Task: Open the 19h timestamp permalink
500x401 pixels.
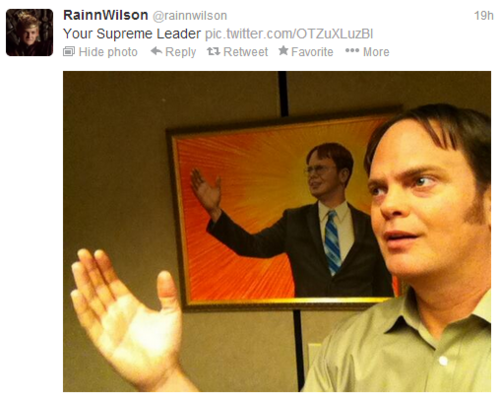Action: pyautogui.click(x=483, y=15)
